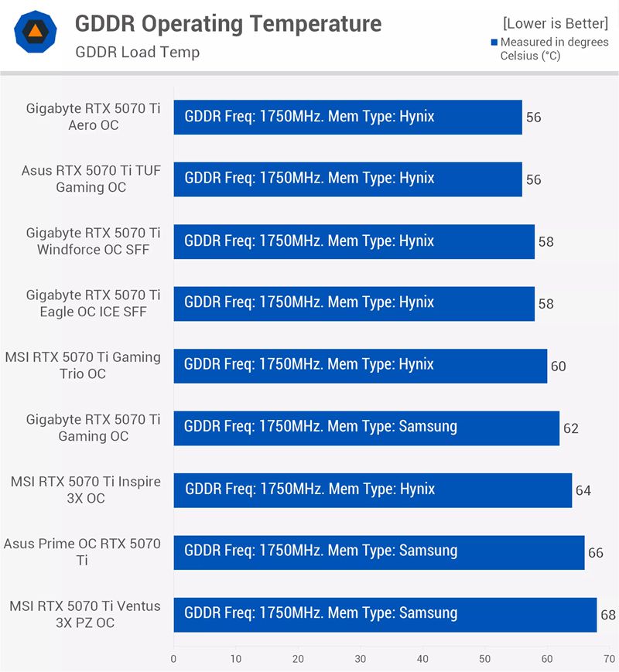This screenshot has height=672, width=619.
Task: Click the GDDR Operating Temperature title
Action: coord(227,24)
